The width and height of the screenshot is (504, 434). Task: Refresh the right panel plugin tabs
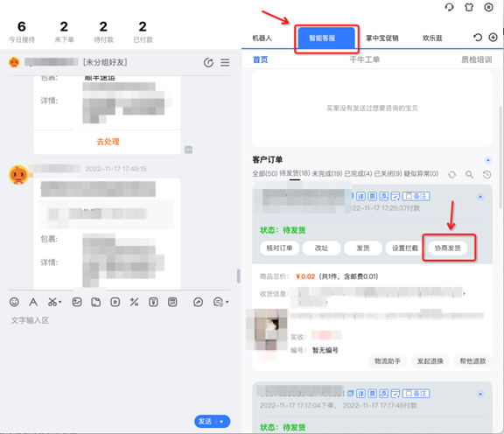tap(478, 38)
